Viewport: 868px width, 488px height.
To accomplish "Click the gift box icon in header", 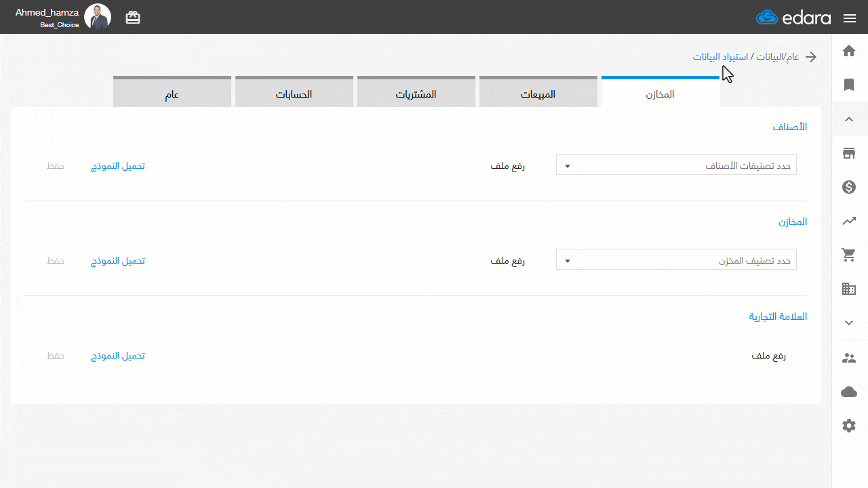I will [133, 18].
